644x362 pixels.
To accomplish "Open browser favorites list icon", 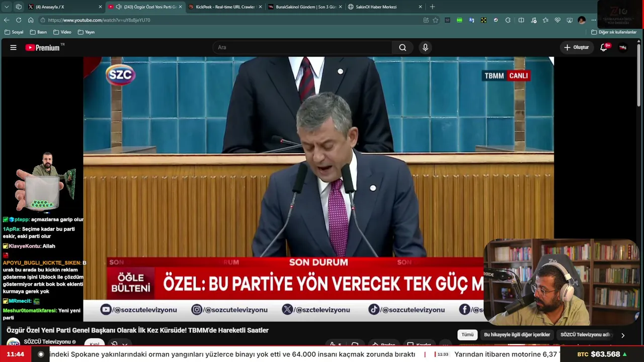I will (545, 20).
